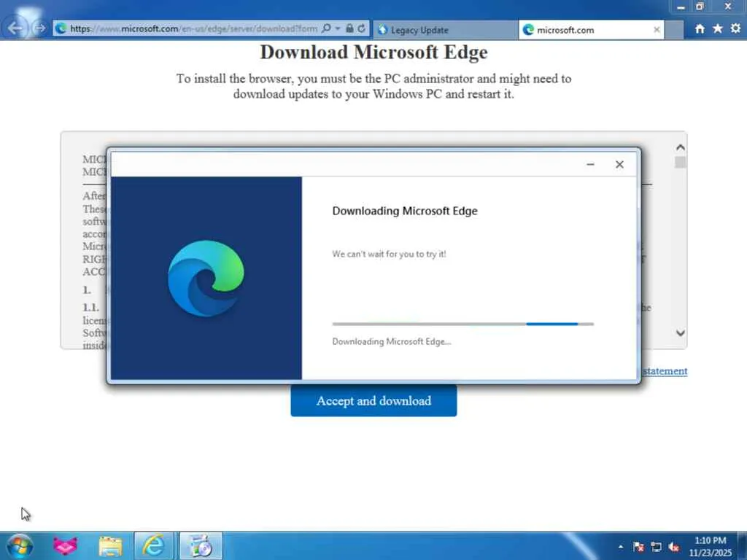Viewport: 747px width, 560px height.
Task: Open the clock showing 1:10 PM
Action: pos(710,546)
